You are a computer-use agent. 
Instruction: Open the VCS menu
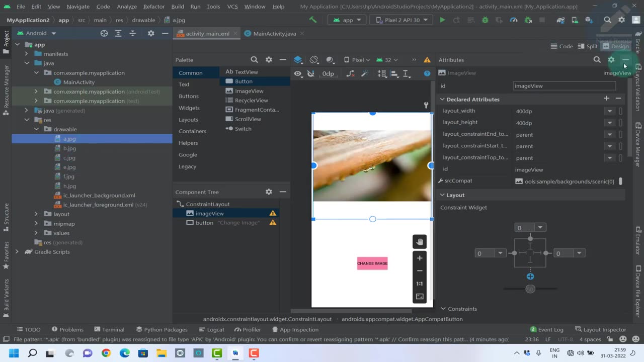click(232, 7)
